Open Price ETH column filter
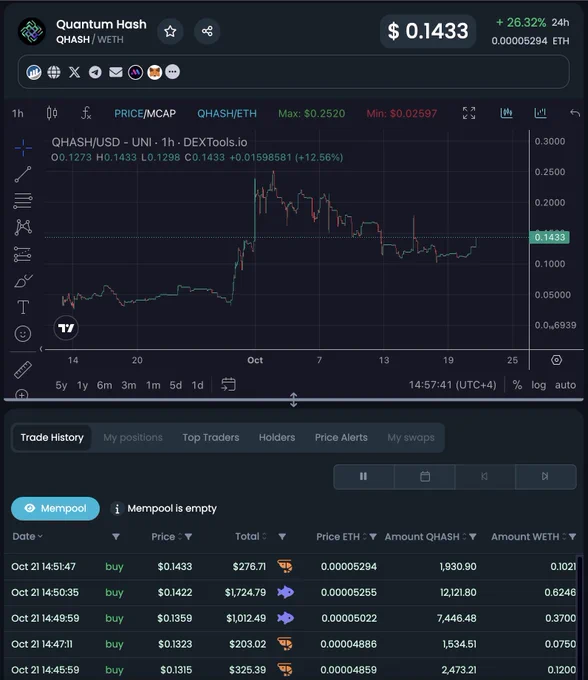Viewport: 588px width, 680px height. click(x=373, y=537)
